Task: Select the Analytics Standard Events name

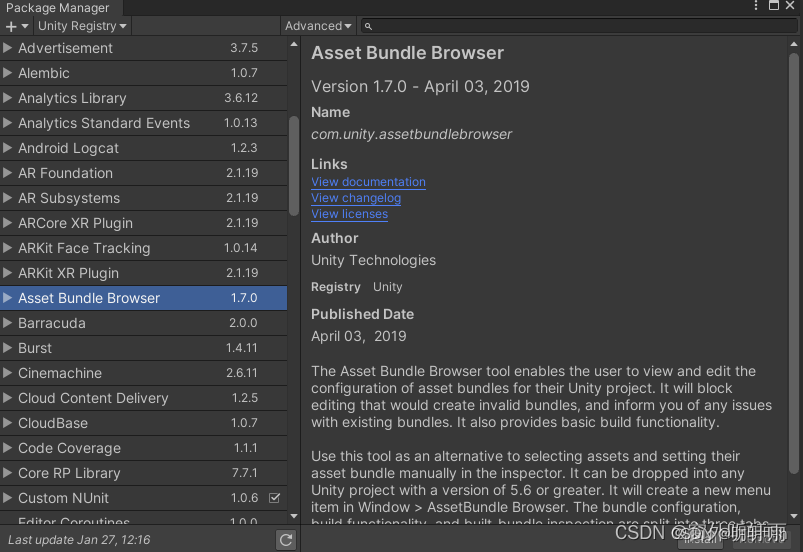Action: pyautogui.click(x=104, y=123)
